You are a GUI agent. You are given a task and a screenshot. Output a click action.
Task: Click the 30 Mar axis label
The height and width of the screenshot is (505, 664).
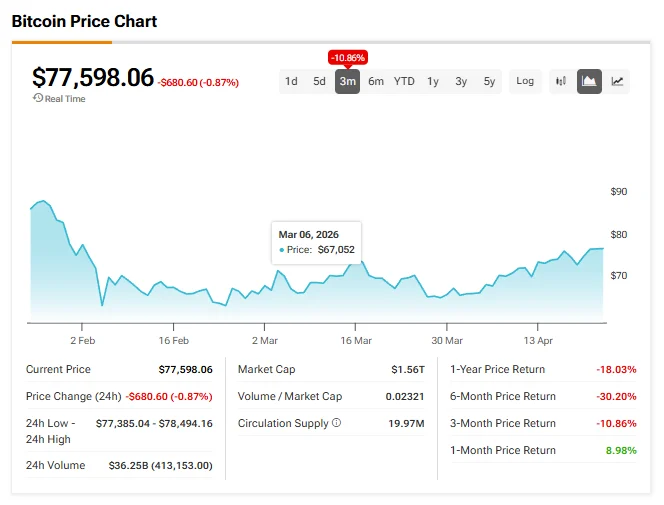tap(447, 341)
